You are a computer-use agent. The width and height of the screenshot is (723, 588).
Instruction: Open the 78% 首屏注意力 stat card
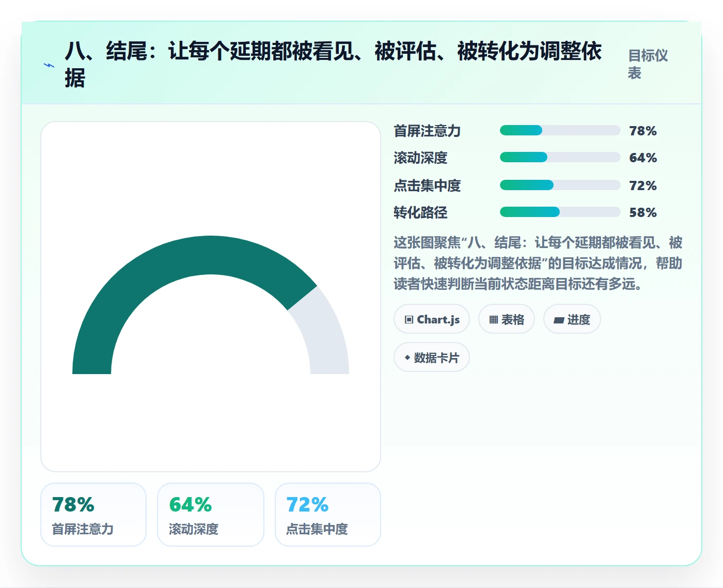[x=93, y=515]
